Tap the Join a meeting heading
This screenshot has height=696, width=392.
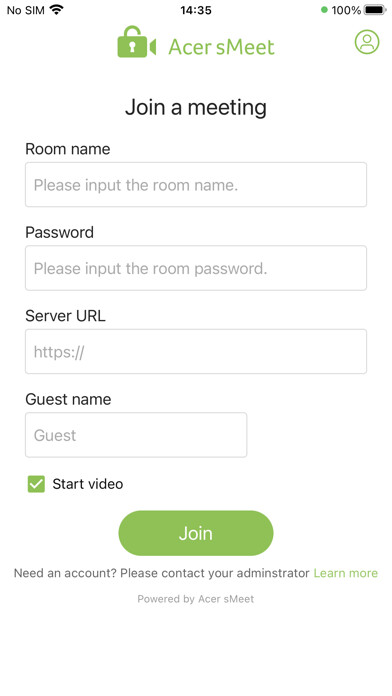pyautogui.click(x=196, y=107)
